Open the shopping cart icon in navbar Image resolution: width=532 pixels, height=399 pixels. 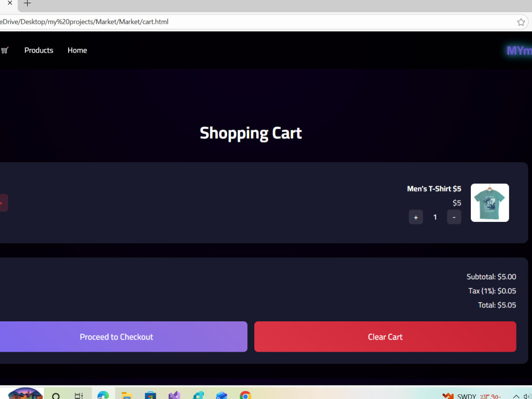pyautogui.click(x=4, y=51)
